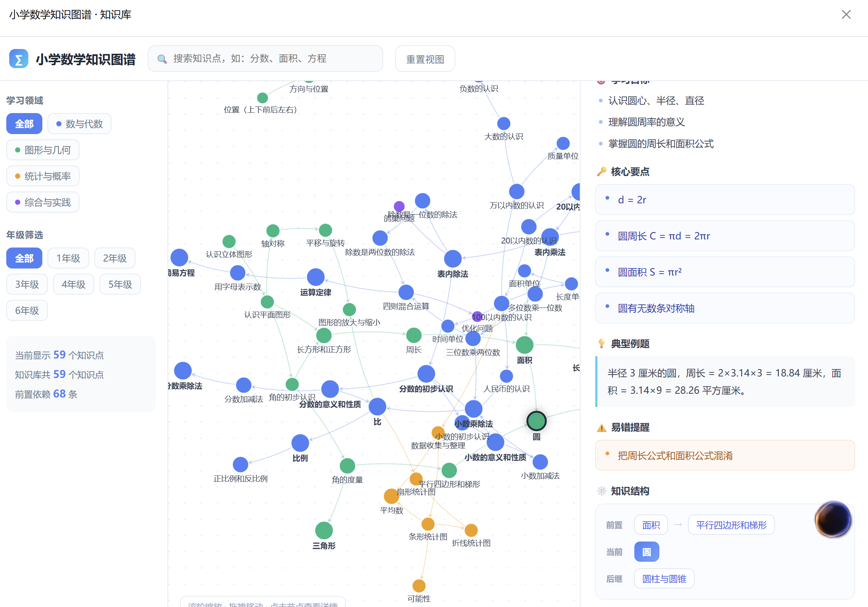The width and height of the screenshot is (868, 607).
Task: Click the Sigma app logo icon
Action: click(18, 59)
